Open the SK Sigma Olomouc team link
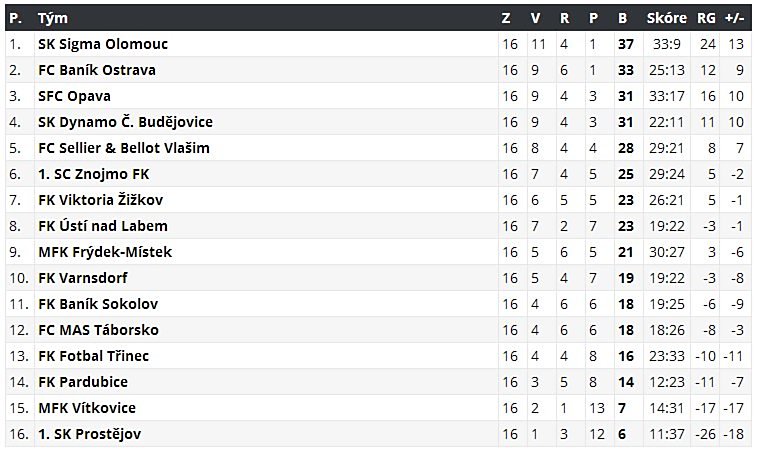Screen dimensions: 757x452 click(103, 44)
